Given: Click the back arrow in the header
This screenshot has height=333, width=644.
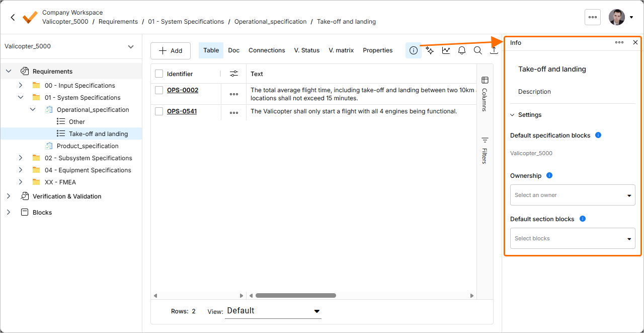Looking at the screenshot, I should [x=13, y=17].
